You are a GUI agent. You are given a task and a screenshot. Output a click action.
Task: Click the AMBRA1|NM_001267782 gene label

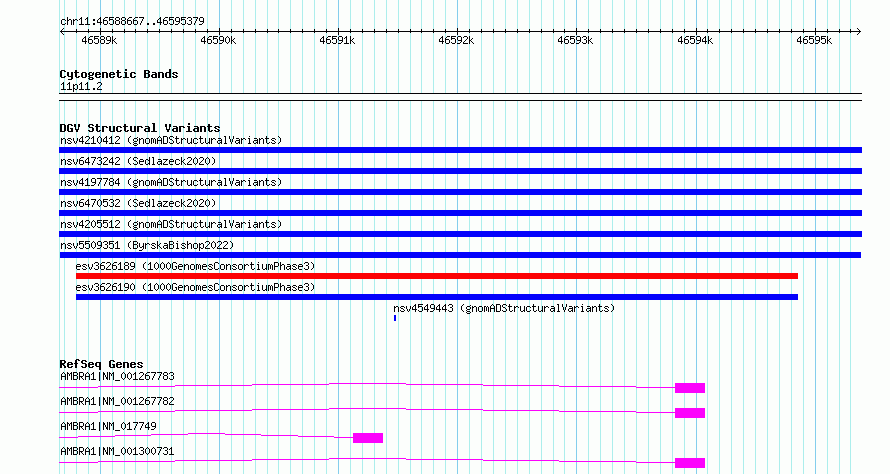117,401
